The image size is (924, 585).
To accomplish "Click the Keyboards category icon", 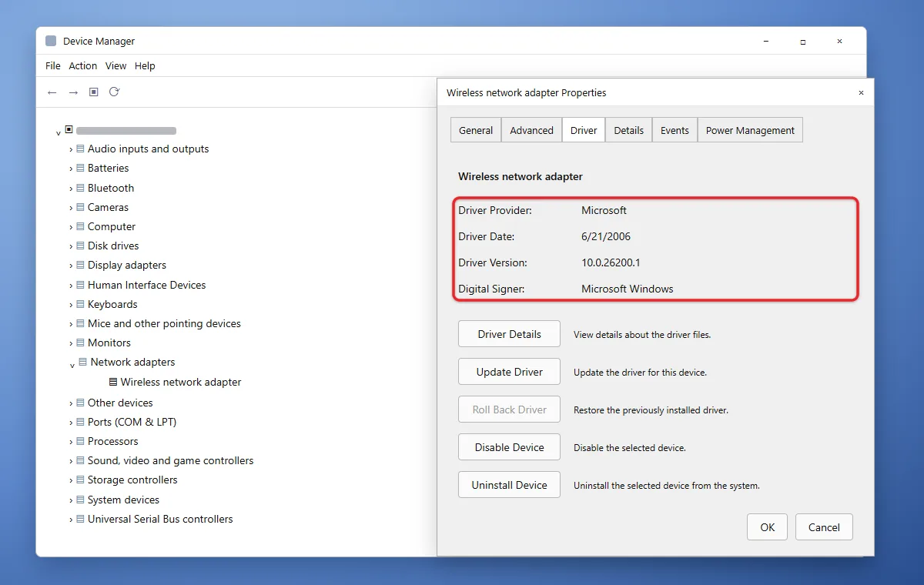I will tap(80, 305).
